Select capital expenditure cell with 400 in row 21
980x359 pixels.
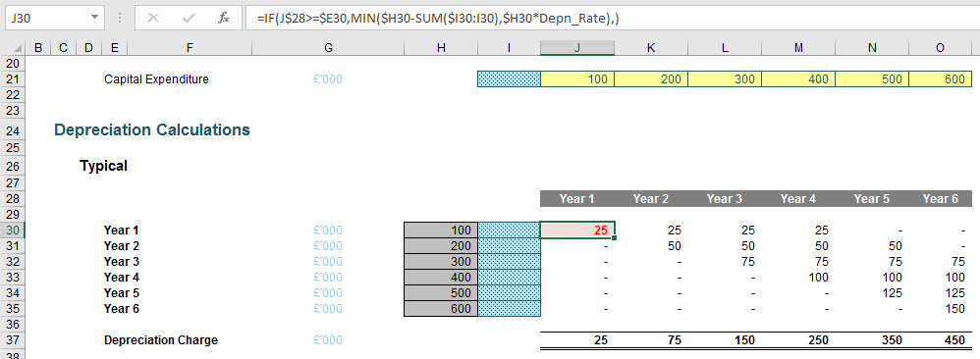tap(798, 79)
